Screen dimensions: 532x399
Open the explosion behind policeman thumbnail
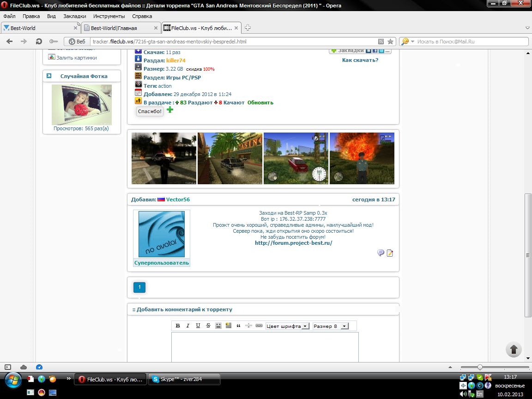click(x=362, y=158)
